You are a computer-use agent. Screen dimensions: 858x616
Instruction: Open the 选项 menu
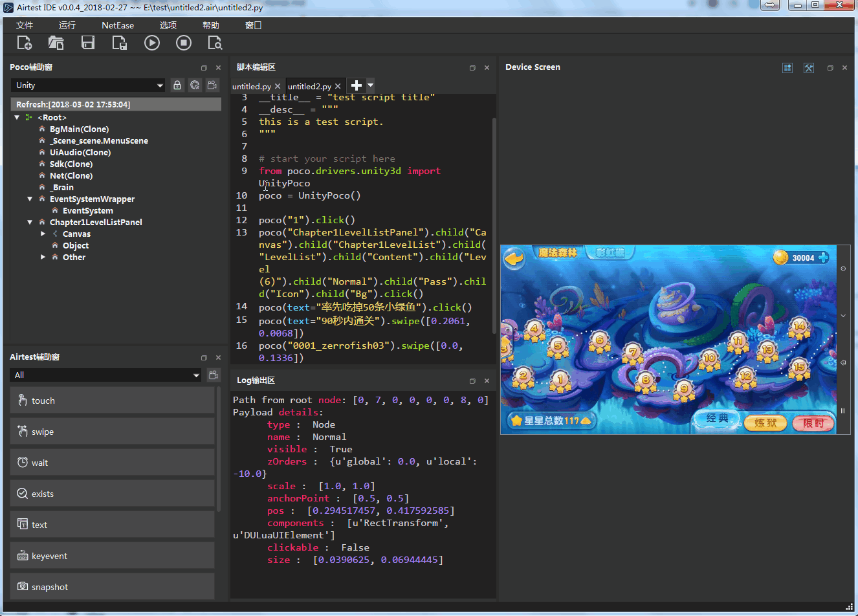pos(168,25)
